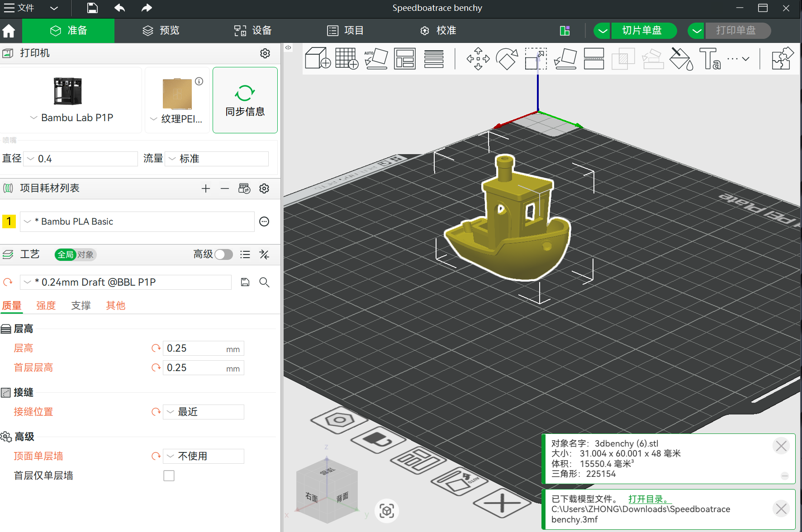
Task: Click the undo arrow
Action: coord(119,8)
